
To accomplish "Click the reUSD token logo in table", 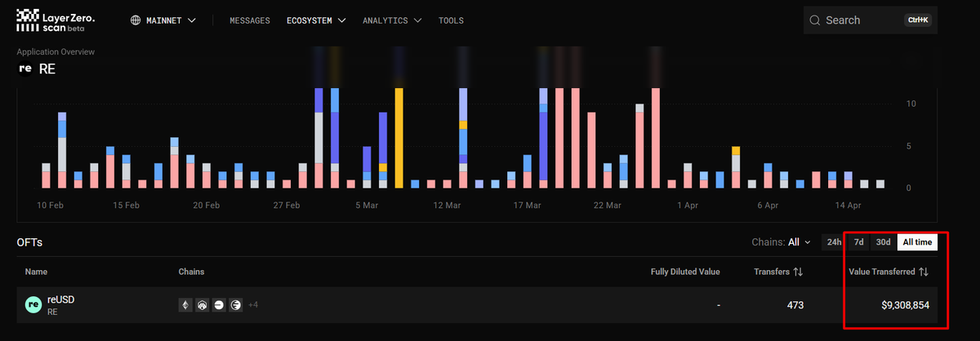I will pyautogui.click(x=33, y=304).
